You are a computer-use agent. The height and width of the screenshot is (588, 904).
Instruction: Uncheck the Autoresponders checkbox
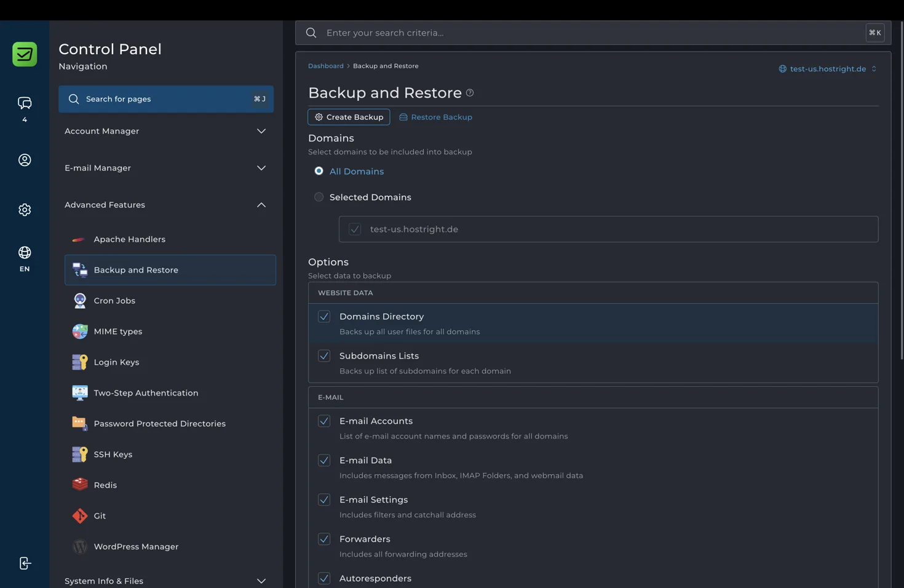point(324,579)
